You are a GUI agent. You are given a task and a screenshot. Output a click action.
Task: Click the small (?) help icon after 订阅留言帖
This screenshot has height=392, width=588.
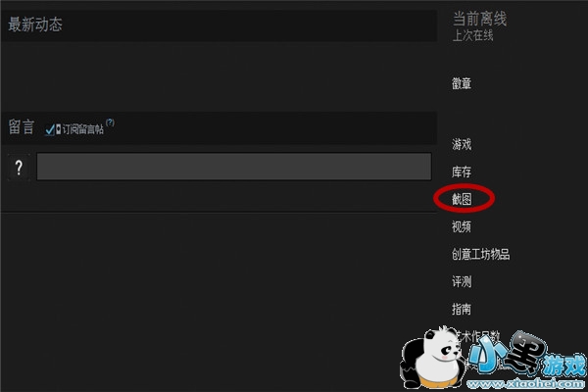(x=110, y=122)
